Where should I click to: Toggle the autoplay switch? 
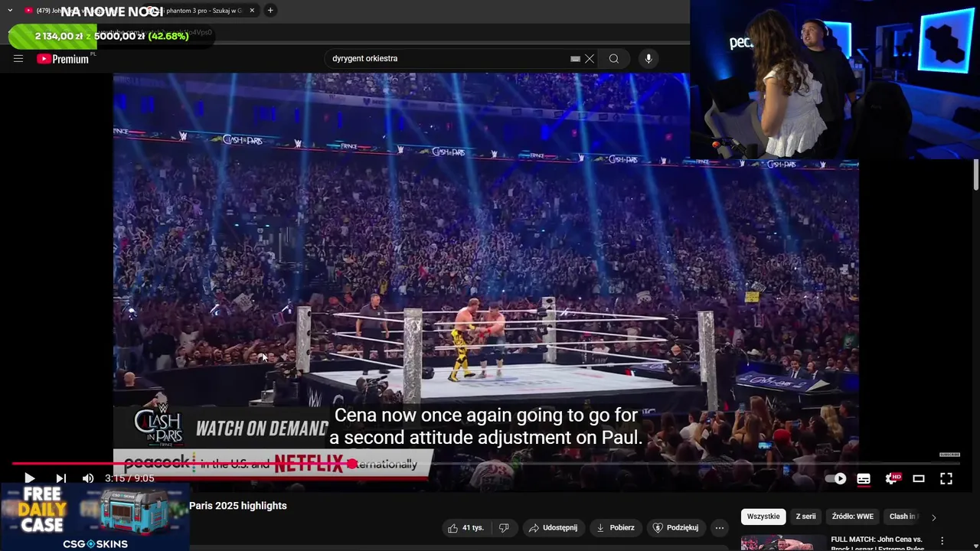click(x=836, y=478)
